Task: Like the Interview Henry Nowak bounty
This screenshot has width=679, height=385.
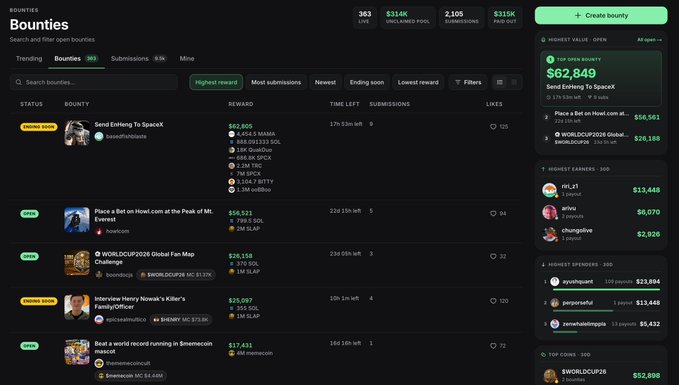Action: point(493,301)
